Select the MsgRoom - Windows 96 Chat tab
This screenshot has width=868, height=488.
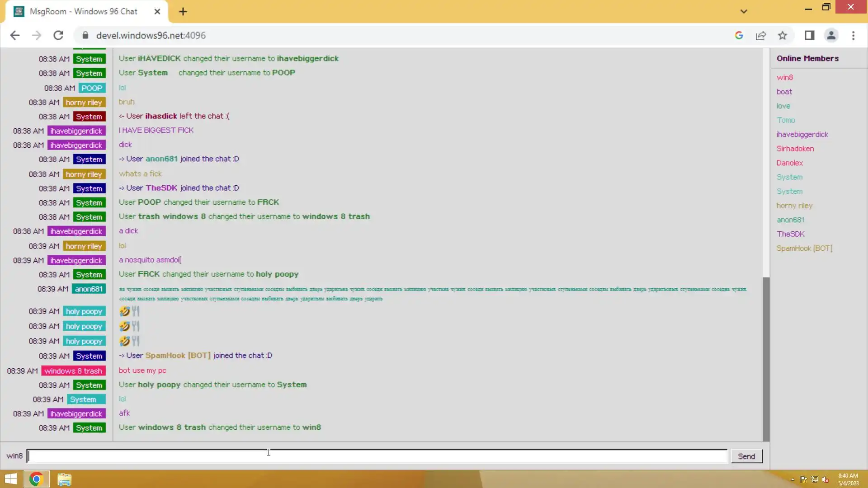click(x=84, y=12)
